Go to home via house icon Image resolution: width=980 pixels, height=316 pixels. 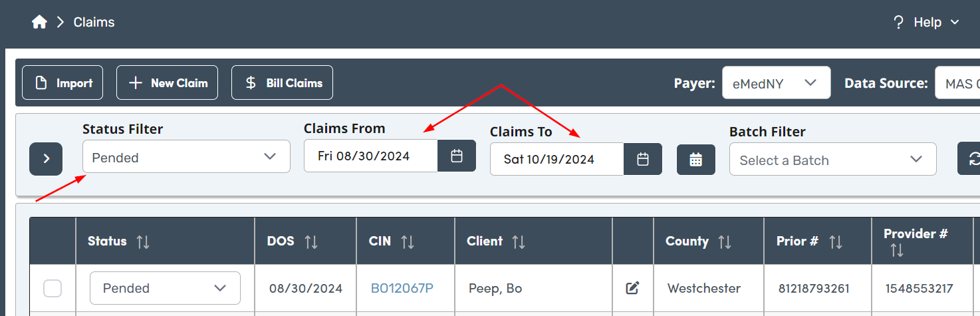point(39,22)
